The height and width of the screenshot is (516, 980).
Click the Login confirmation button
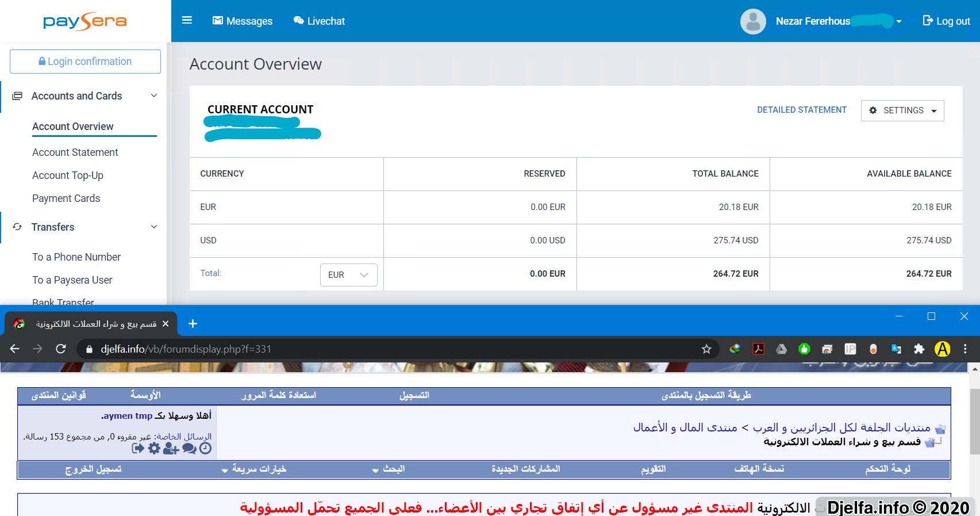tap(85, 62)
